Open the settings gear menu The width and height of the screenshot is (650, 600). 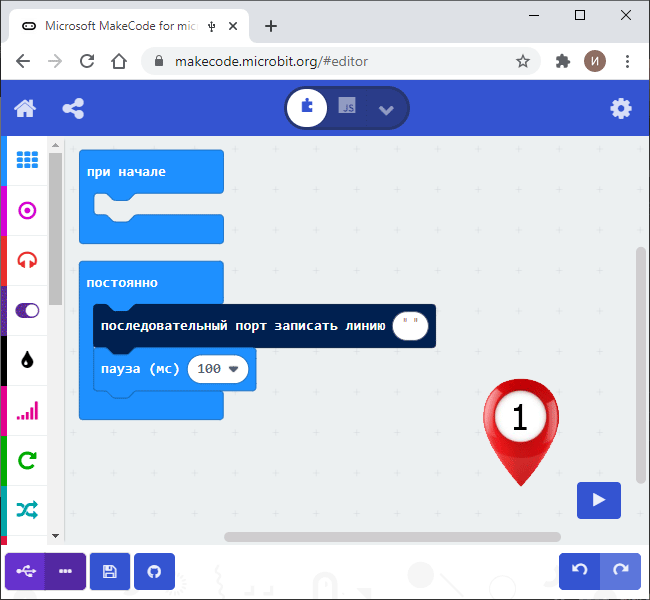click(621, 109)
